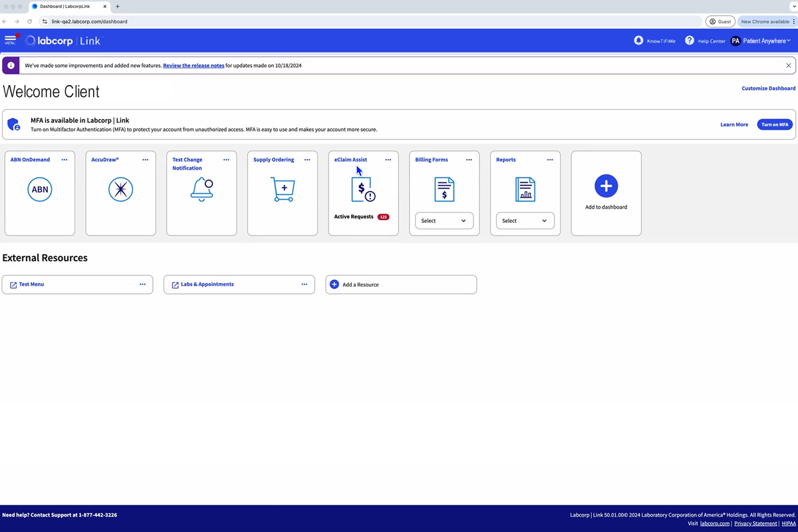
Task: Open the ABN OnDemand tool
Action: pyautogui.click(x=39, y=189)
